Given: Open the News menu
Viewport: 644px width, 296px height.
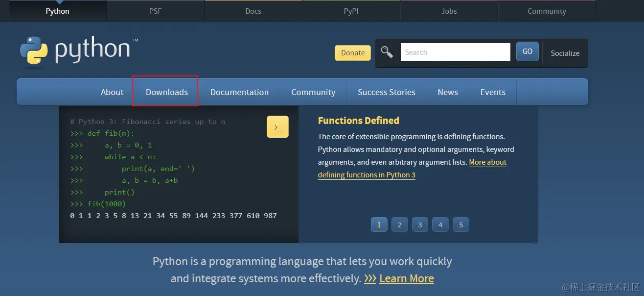Looking at the screenshot, I should tap(448, 92).
